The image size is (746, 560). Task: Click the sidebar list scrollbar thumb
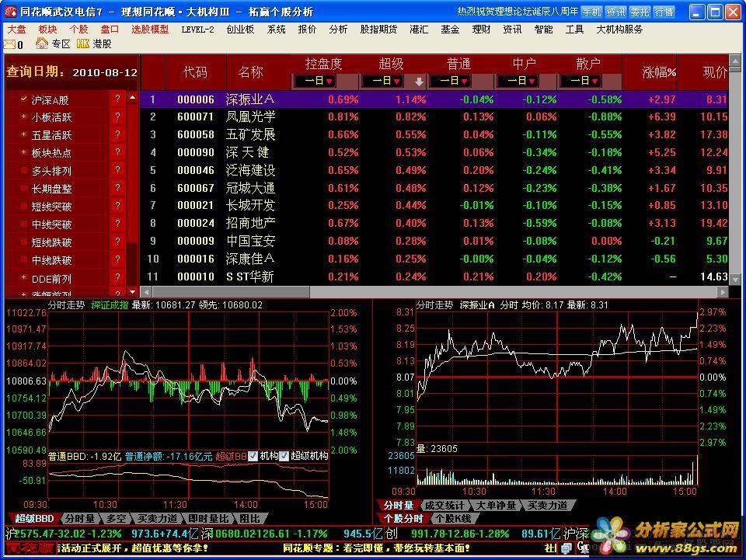pyautogui.click(x=132, y=175)
